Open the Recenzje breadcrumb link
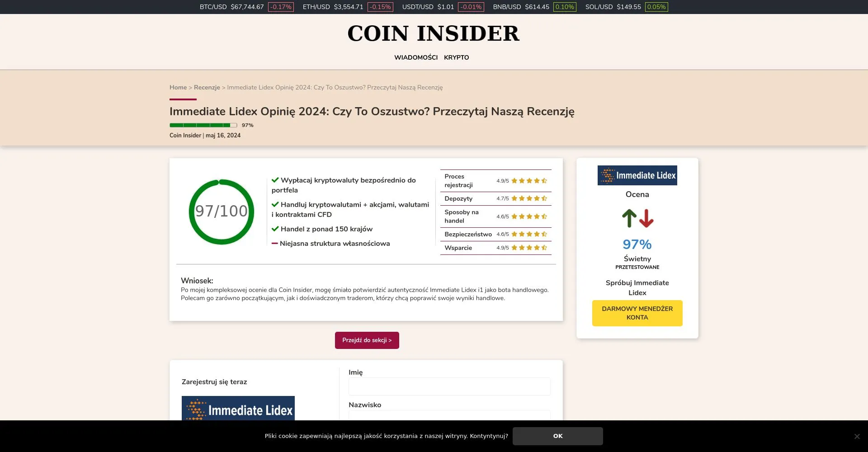The height and width of the screenshot is (452, 868). [207, 87]
